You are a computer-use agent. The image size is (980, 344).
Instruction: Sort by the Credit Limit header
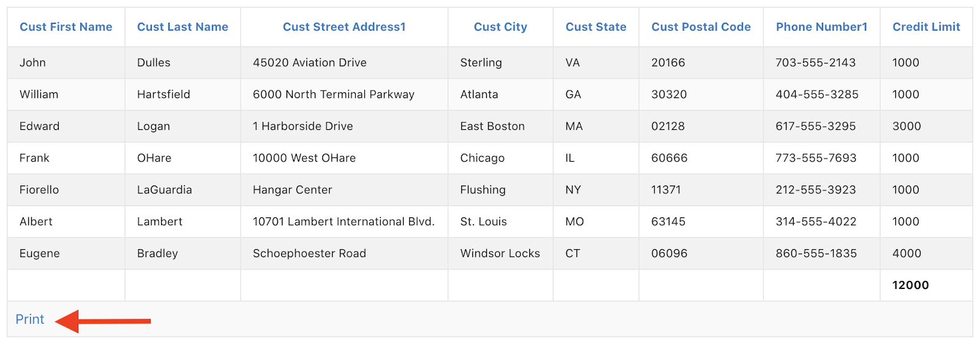[x=926, y=27]
